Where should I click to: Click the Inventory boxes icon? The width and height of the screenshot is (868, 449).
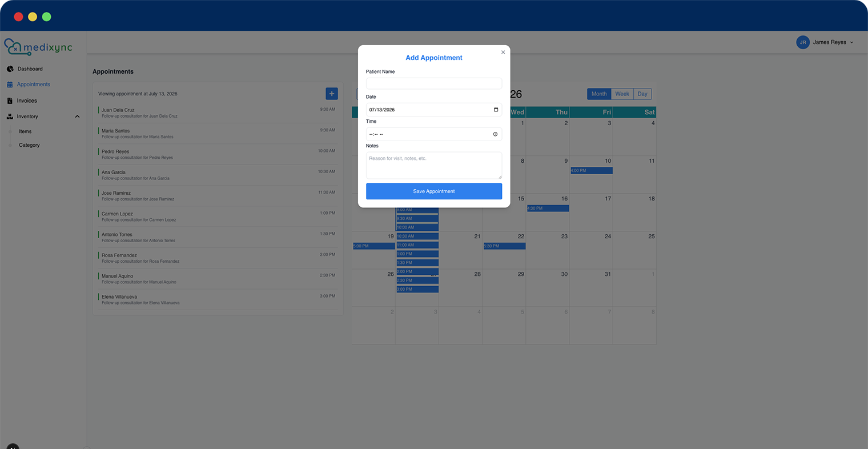tap(10, 117)
